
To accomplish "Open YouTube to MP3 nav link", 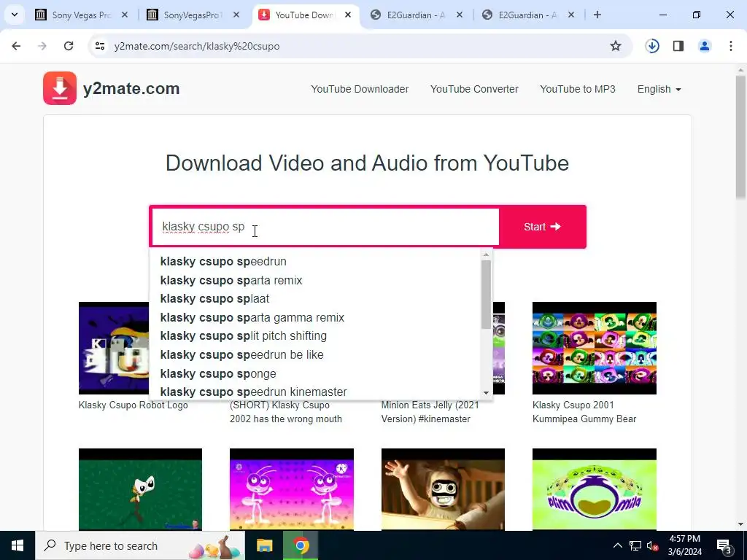I will coord(578,89).
